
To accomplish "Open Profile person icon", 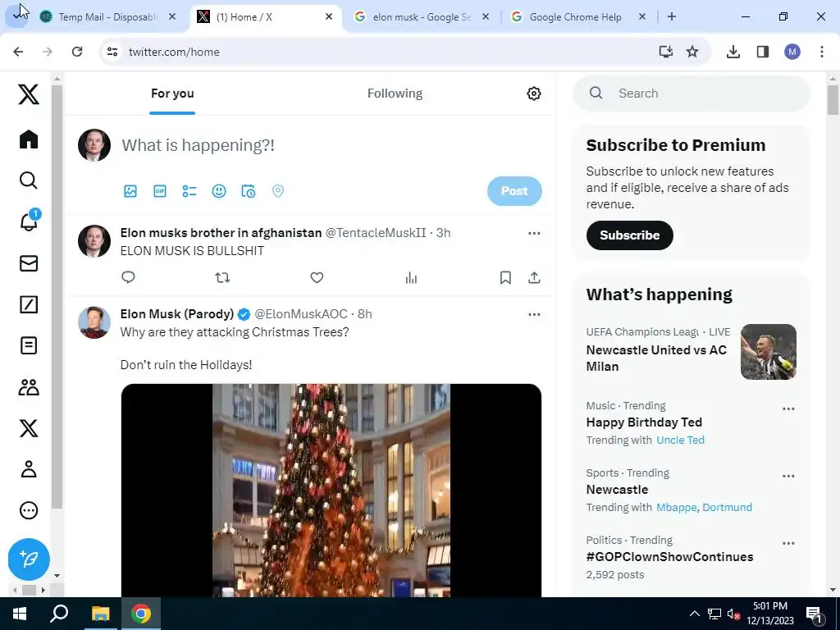I will point(29,469).
